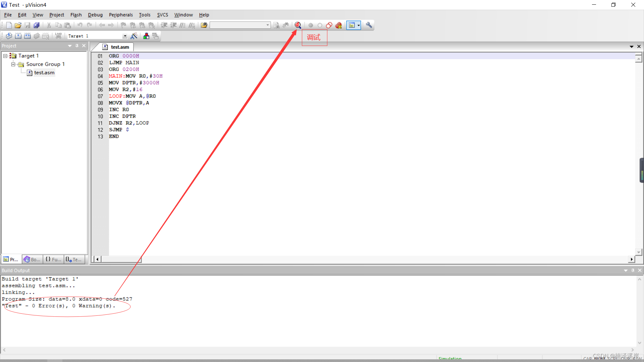The width and height of the screenshot is (644, 362).
Task: Open Target Options wand icon
Action: [x=134, y=36]
